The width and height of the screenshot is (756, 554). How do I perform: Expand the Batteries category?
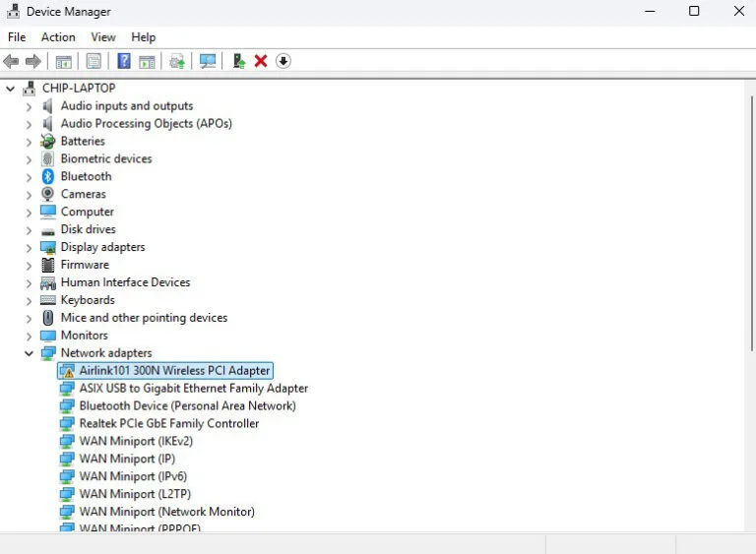[29, 141]
